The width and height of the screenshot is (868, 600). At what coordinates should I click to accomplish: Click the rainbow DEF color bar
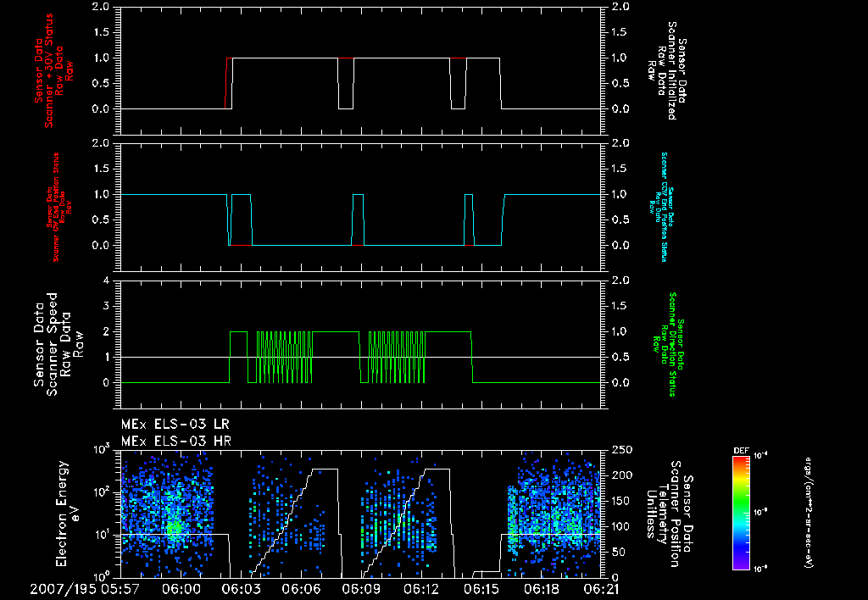click(x=741, y=513)
